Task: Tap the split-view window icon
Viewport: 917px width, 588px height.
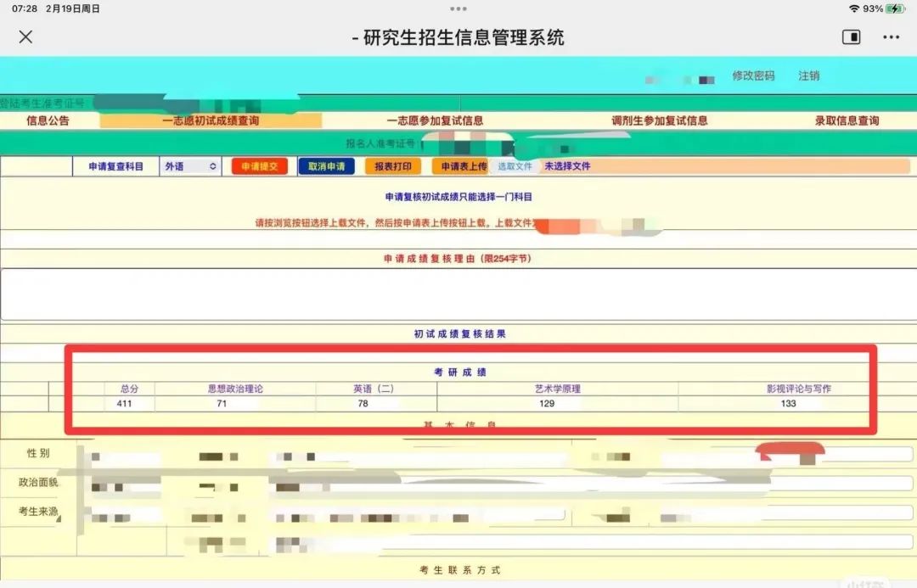Action: click(851, 37)
